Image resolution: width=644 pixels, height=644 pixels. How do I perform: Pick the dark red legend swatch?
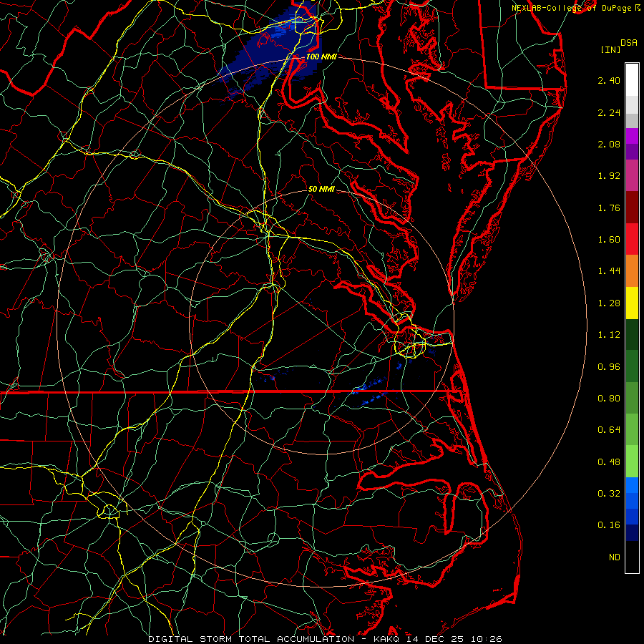(632, 208)
